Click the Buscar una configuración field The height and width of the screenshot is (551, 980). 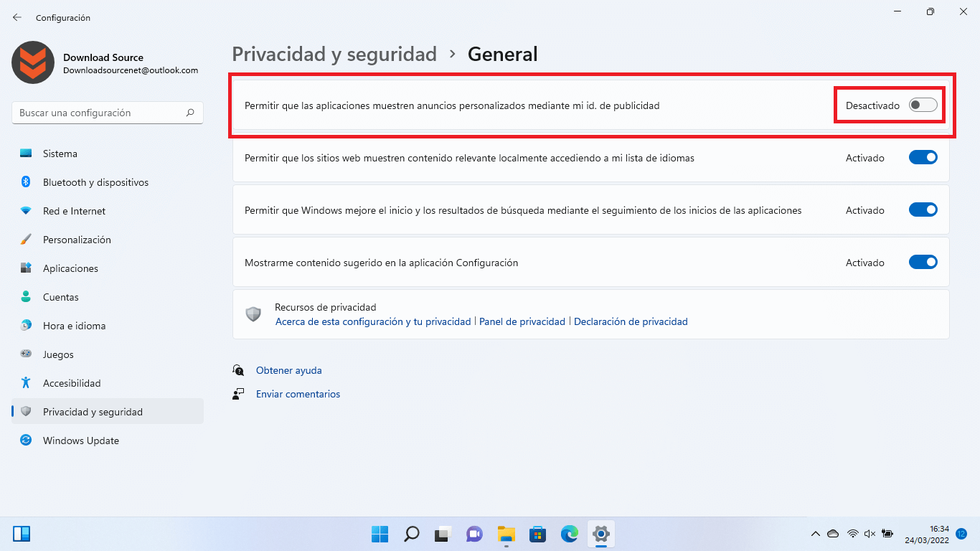pos(108,113)
